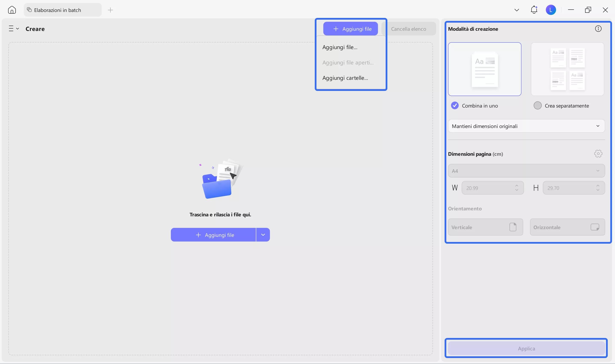Select the Crea separatamente preview thumbnail
The width and height of the screenshot is (615, 364).
pos(567,69)
